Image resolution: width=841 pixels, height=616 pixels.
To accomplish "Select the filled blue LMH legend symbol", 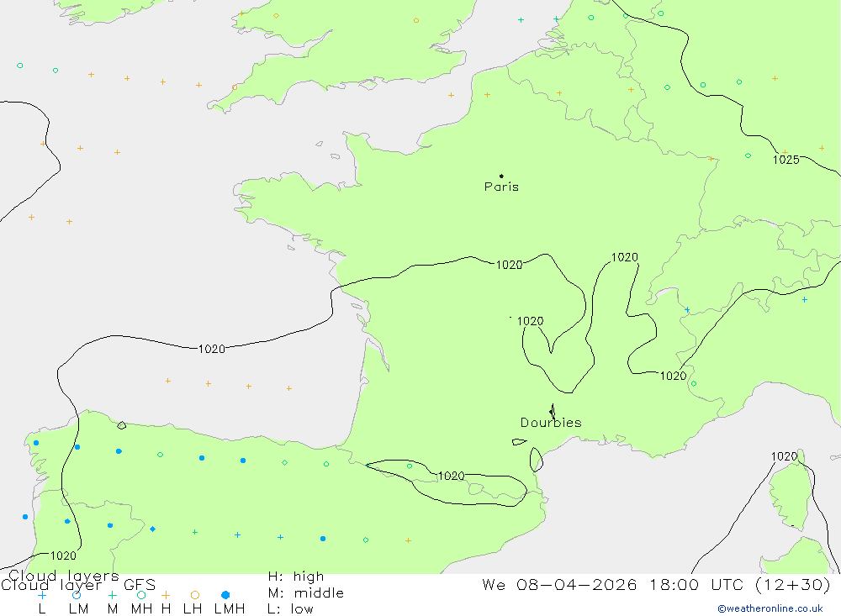I will coord(225,595).
